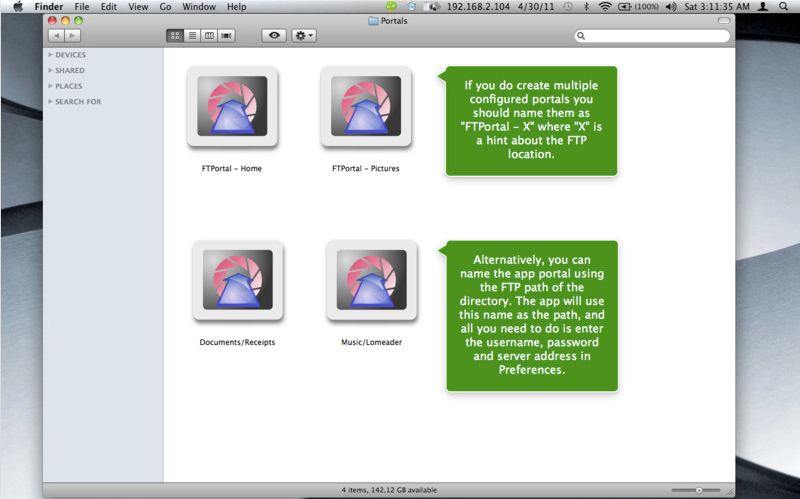Viewport: 800px width, 499px height.
Task: Go forward with the right arrow button
Action: pos(72,36)
